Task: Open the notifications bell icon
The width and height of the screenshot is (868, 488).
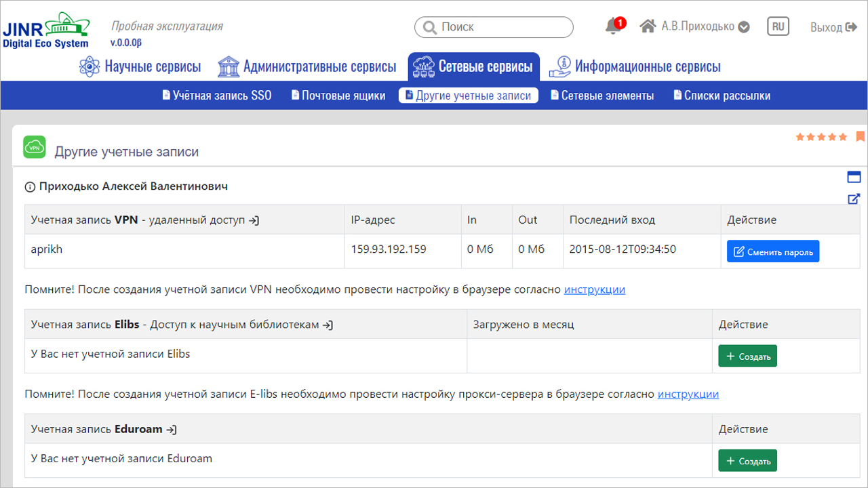Action: 613,26
